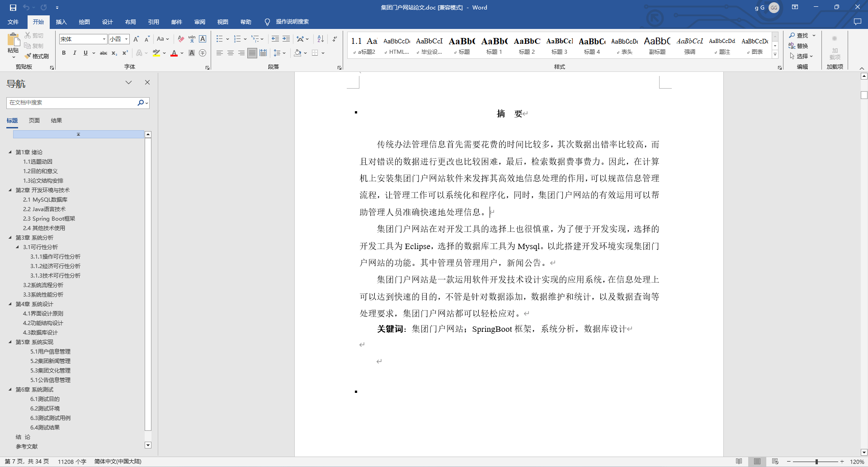Toggle underline formatting
The height and width of the screenshot is (467, 868).
[85, 53]
